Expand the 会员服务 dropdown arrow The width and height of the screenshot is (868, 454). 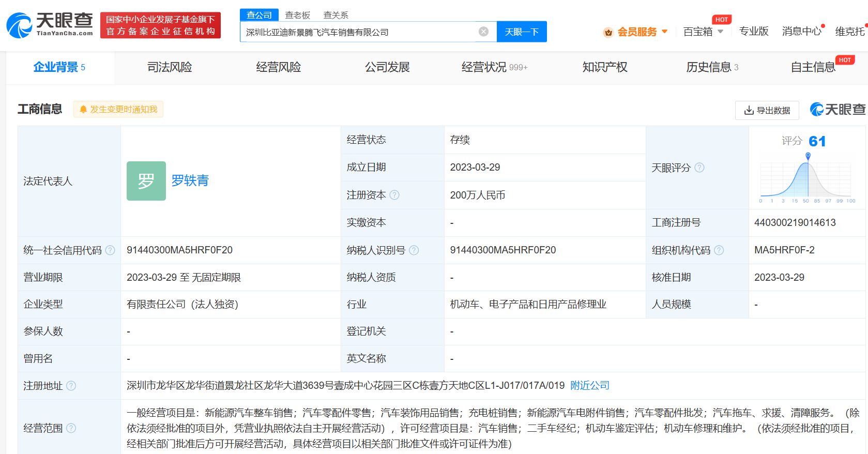[664, 32]
